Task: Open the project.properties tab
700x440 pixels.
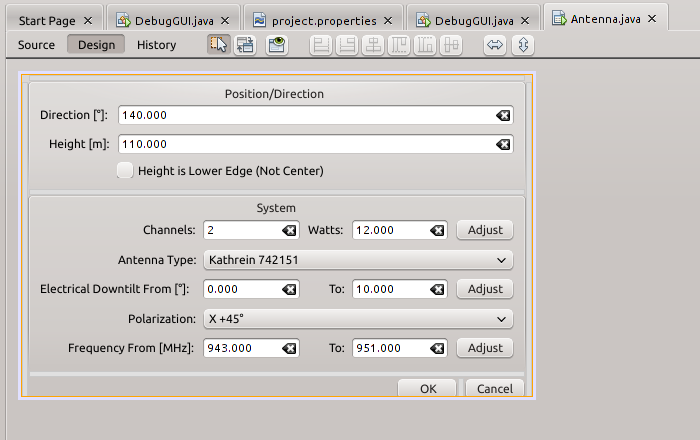Action: point(323,21)
